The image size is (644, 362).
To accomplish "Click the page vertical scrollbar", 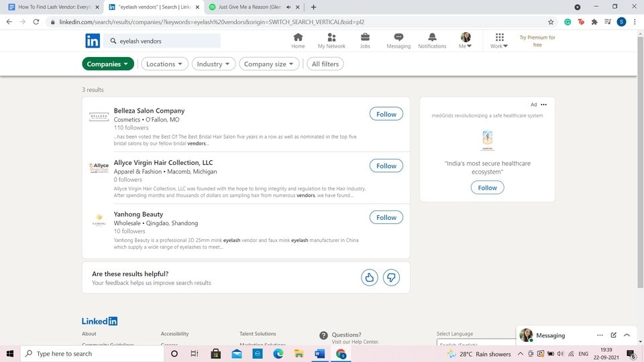I will pyautogui.click(x=640, y=162).
